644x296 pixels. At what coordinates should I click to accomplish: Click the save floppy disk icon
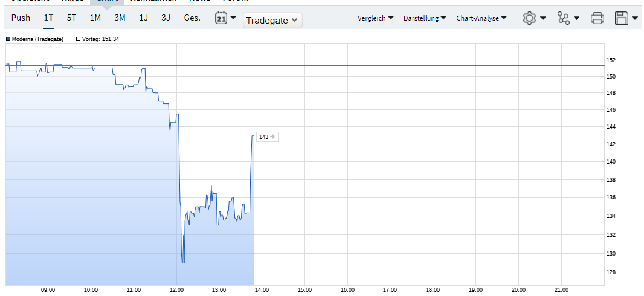[622, 18]
